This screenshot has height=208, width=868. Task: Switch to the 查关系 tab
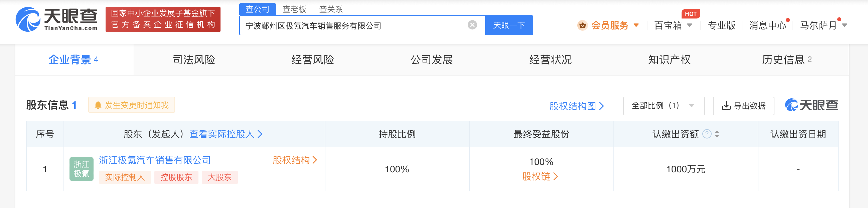click(x=331, y=9)
